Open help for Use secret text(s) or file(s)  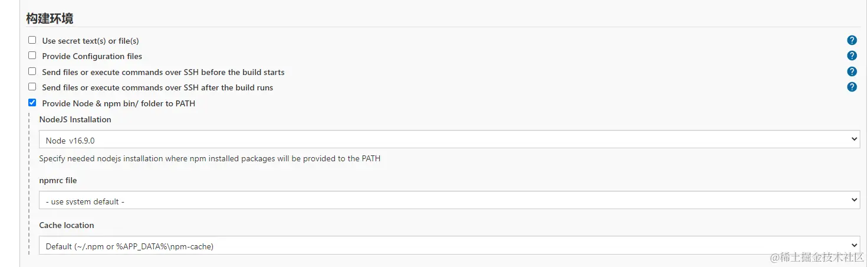pyautogui.click(x=851, y=40)
